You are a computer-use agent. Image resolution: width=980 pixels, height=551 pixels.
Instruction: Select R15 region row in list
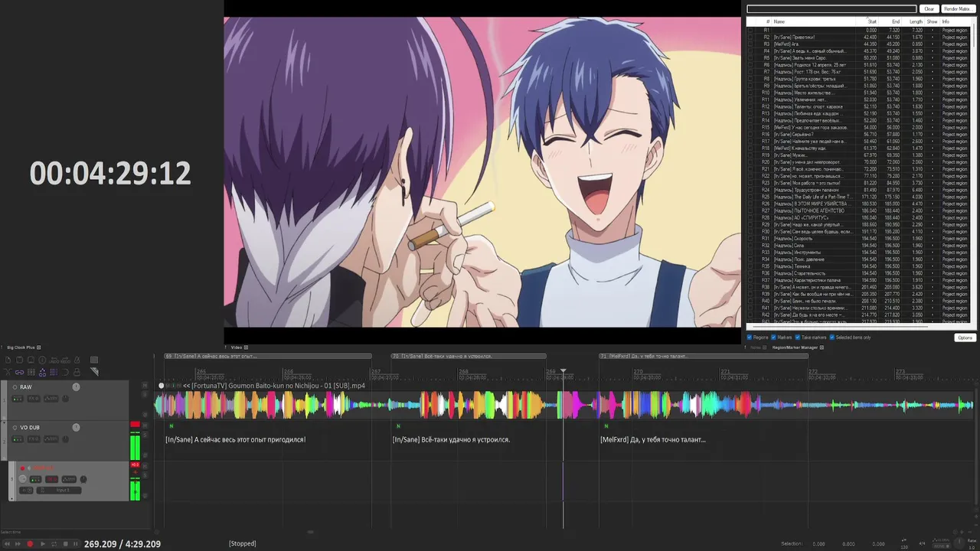860,127
